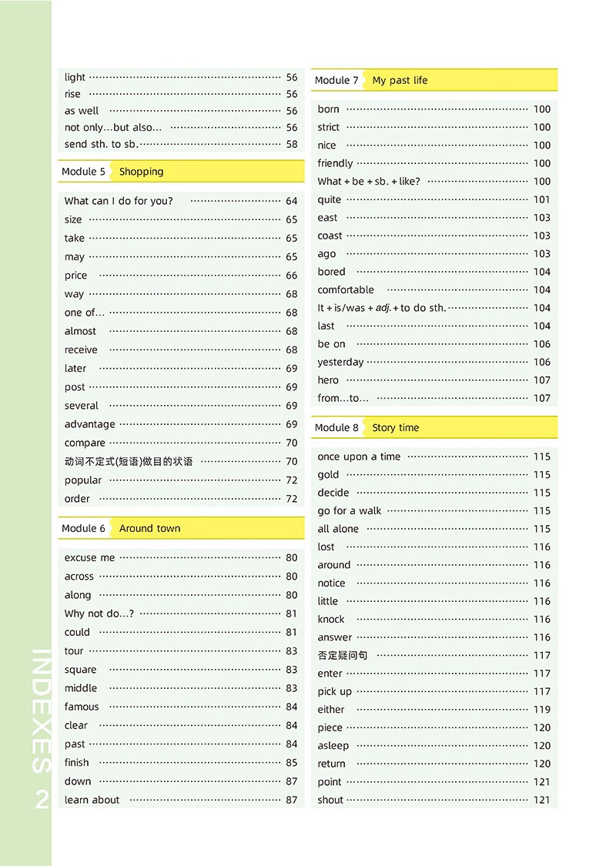Click the 'compare' entry on page 70

click(x=85, y=443)
